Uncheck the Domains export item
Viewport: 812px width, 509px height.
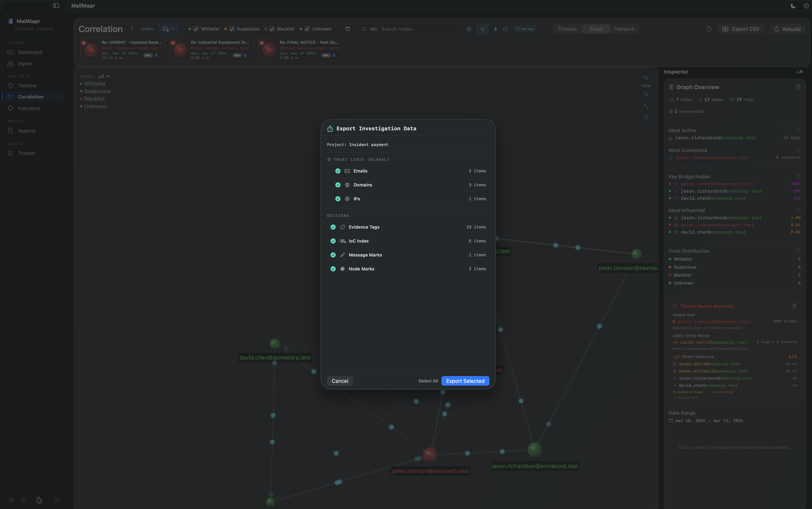tap(338, 185)
